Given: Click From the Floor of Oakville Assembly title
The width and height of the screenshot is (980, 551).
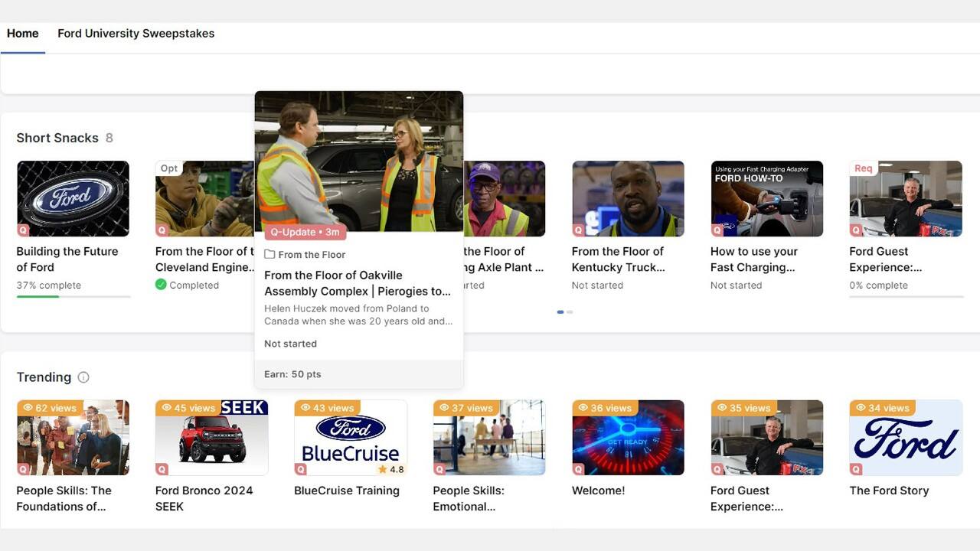Looking at the screenshot, I should tap(358, 283).
